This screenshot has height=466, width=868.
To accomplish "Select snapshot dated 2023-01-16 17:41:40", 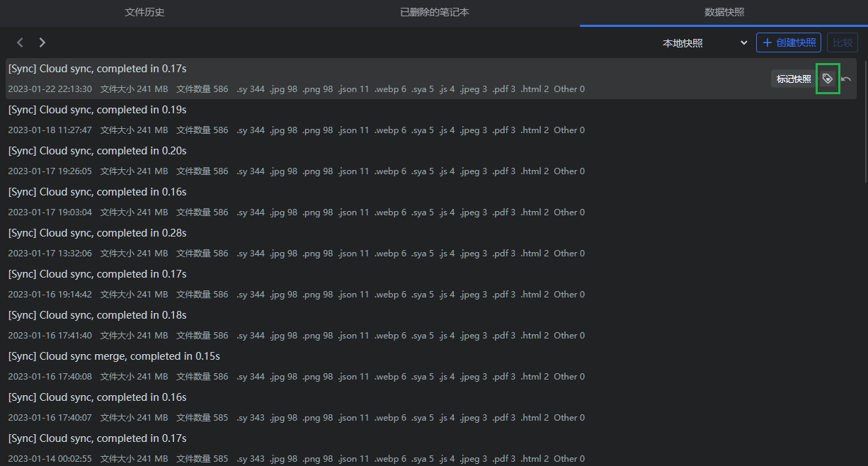I will [x=430, y=325].
